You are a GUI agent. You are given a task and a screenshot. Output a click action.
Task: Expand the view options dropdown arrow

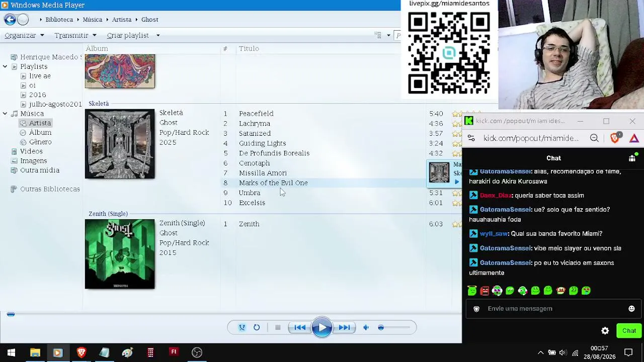click(389, 35)
